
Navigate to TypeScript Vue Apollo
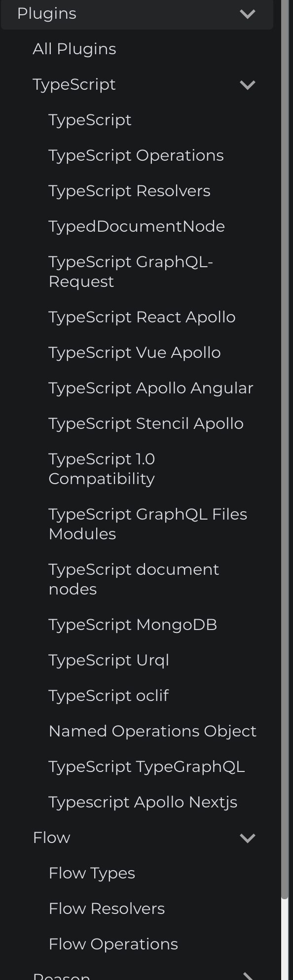click(x=135, y=353)
